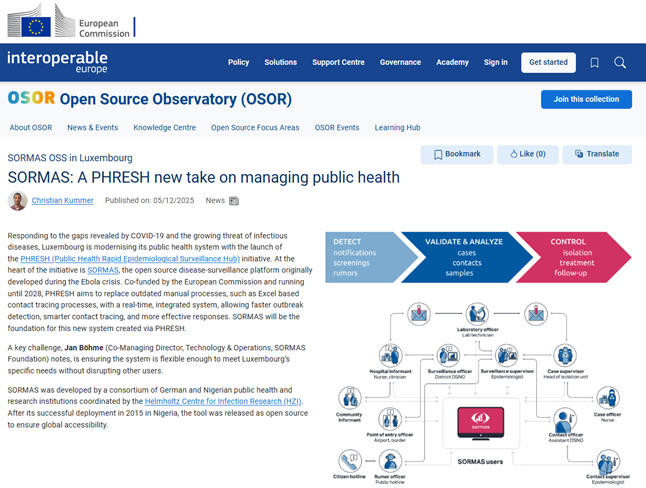Screen dimensions: 646x488
Task: Click the SORMAS OSS in Luxembourg heading
Action: click(x=70, y=158)
